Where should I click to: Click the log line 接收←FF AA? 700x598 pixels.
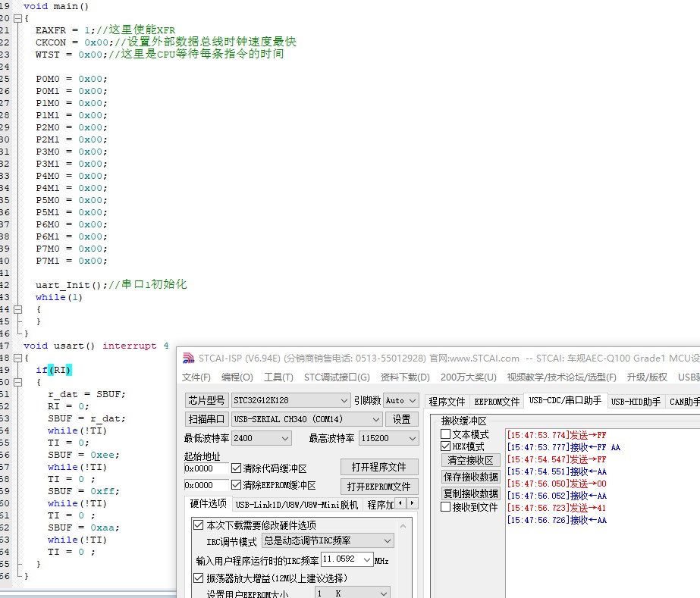563,447
